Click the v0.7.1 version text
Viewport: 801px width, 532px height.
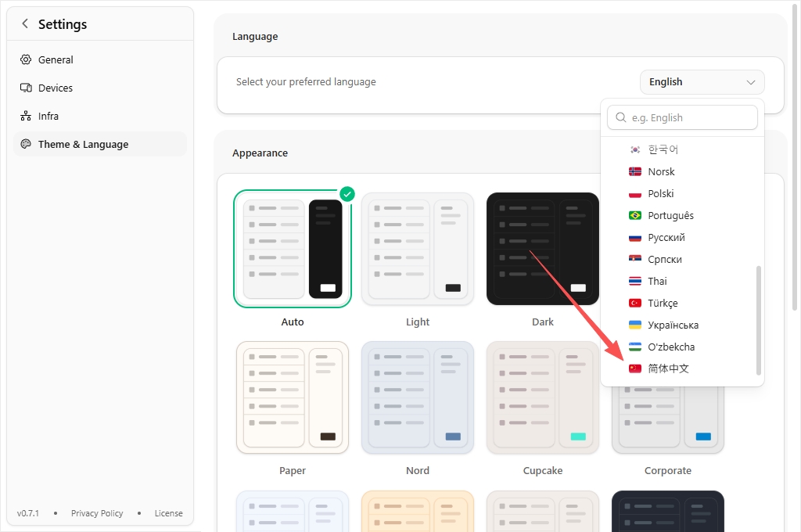pyautogui.click(x=28, y=513)
